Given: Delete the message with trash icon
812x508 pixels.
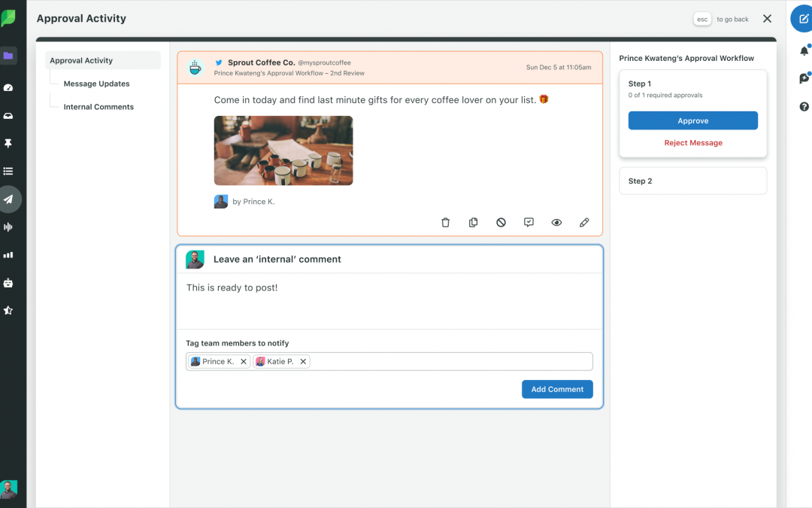Looking at the screenshot, I should 445,222.
